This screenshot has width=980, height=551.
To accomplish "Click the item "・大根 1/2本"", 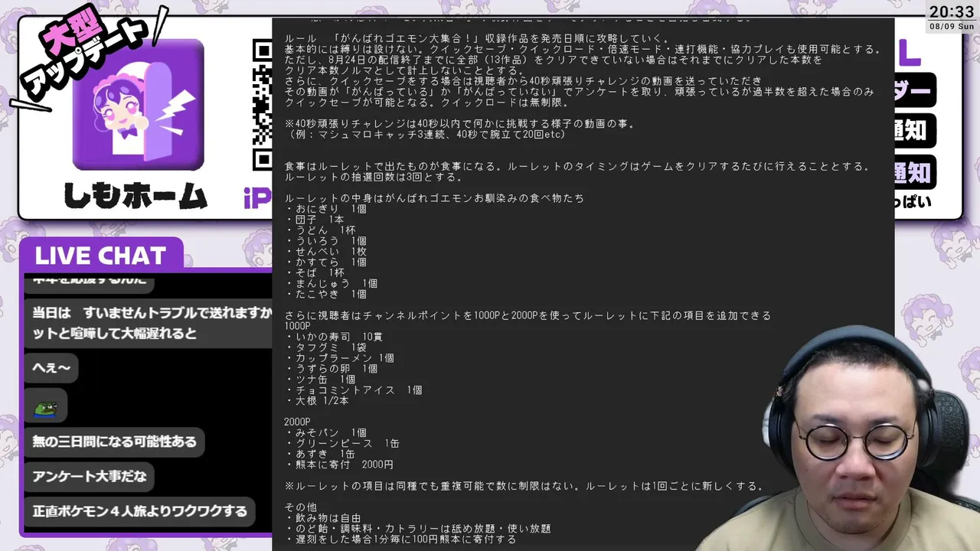I will click(x=317, y=401).
